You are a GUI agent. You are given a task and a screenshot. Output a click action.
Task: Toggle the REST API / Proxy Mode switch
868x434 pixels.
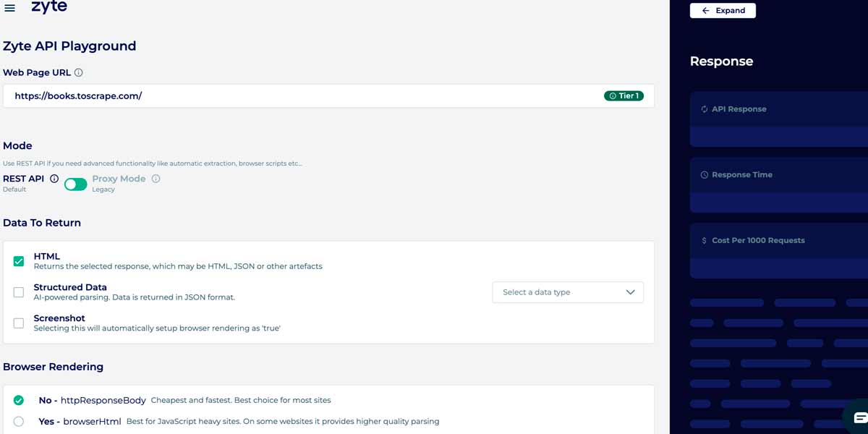click(x=75, y=184)
